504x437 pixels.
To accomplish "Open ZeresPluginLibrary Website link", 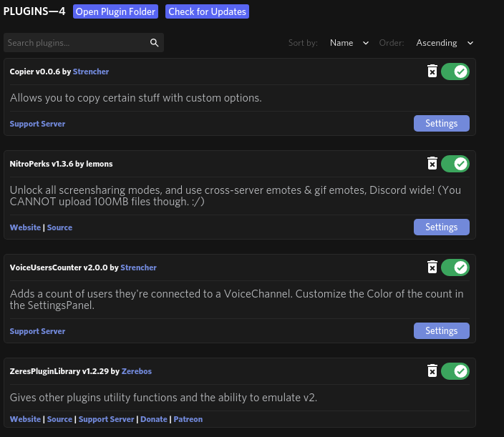I will coord(25,419).
